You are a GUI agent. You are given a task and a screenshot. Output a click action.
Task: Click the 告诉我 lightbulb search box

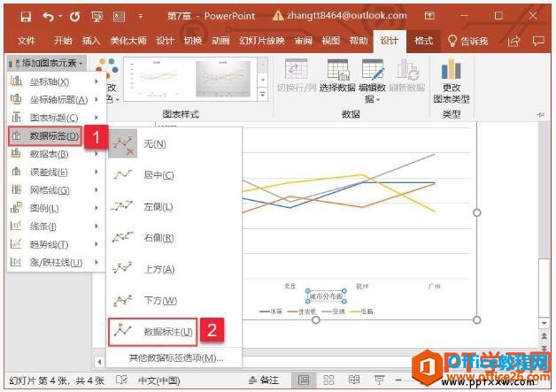point(467,41)
